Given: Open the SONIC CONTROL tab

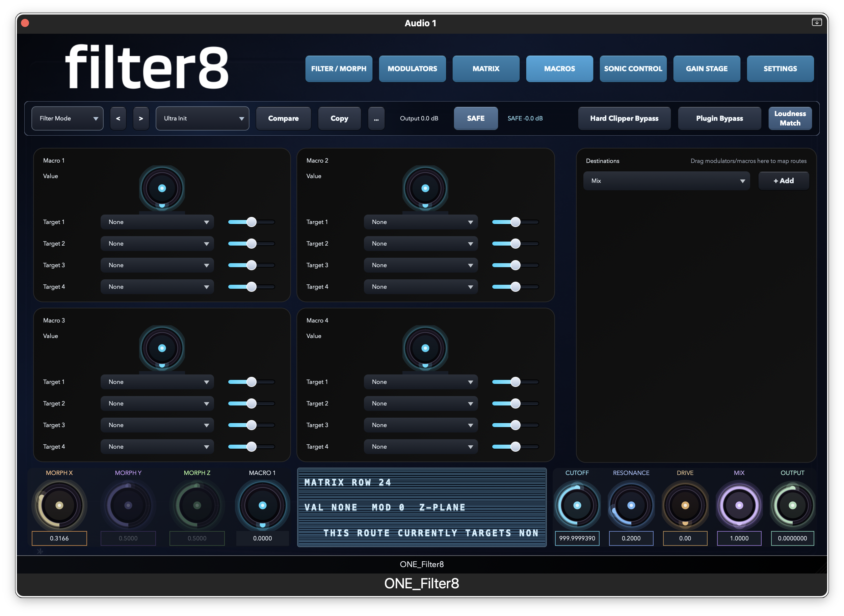Looking at the screenshot, I should pyautogui.click(x=633, y=68).
